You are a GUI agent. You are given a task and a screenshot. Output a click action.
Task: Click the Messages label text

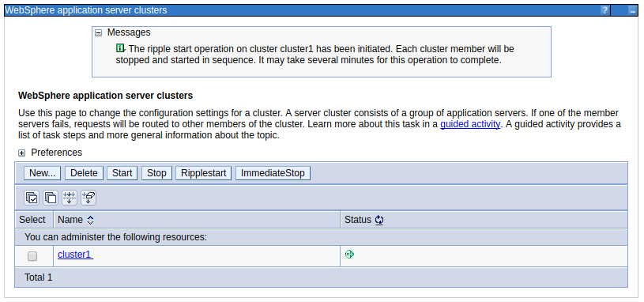129,32
